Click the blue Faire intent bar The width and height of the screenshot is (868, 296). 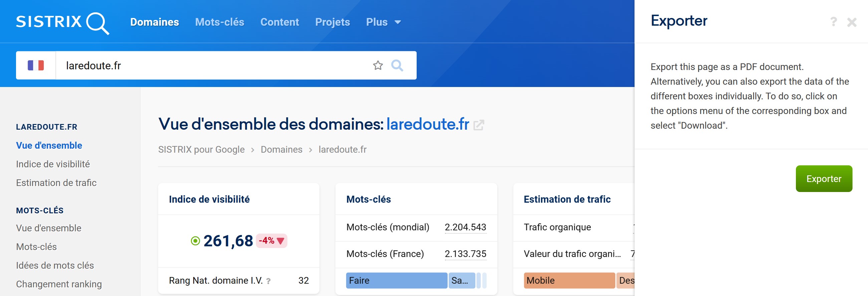click(397, 281)
